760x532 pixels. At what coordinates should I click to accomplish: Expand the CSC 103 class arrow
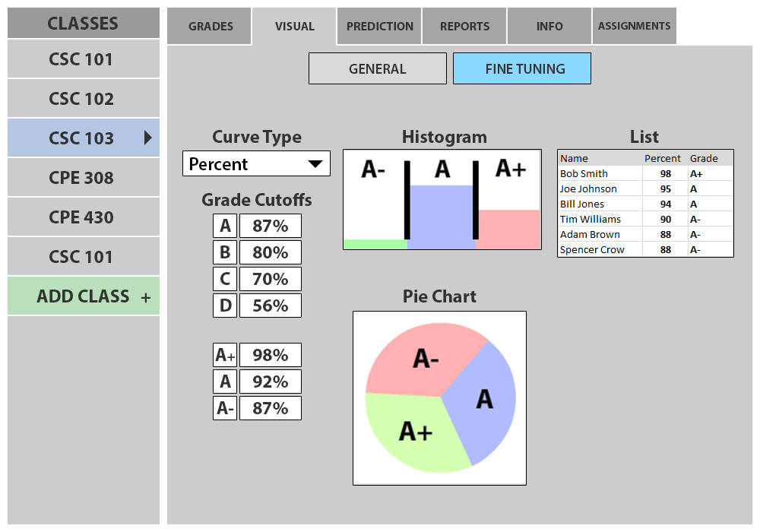[x=148, y=138]
